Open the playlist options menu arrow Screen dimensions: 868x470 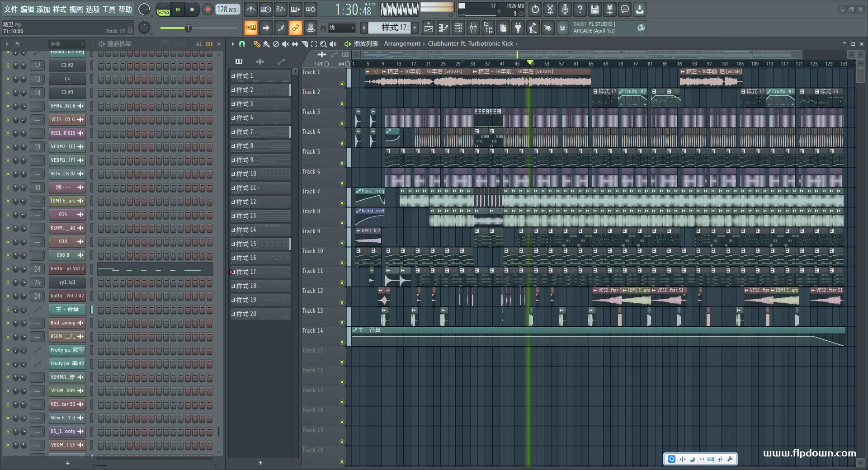(233, 44)
